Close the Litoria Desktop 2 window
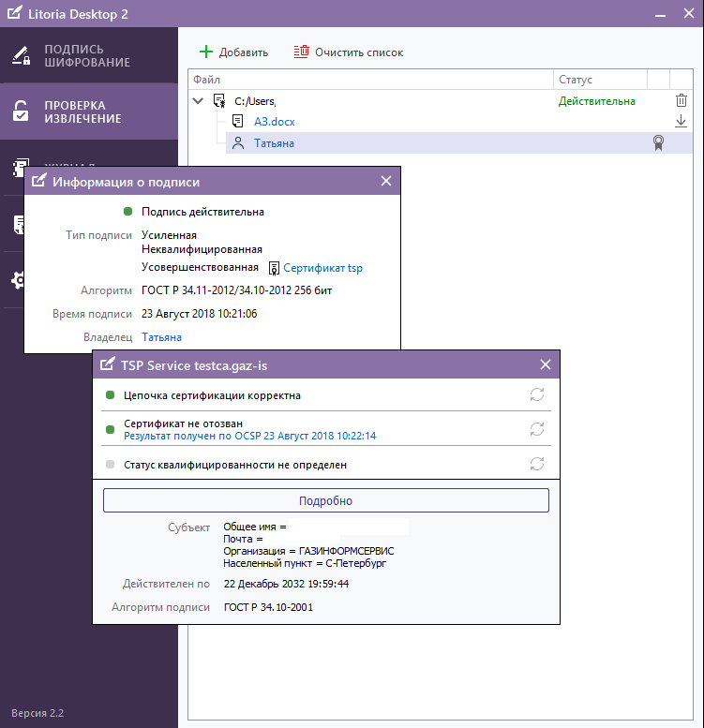This screenshot has width=704, height=728. point(689,13)
